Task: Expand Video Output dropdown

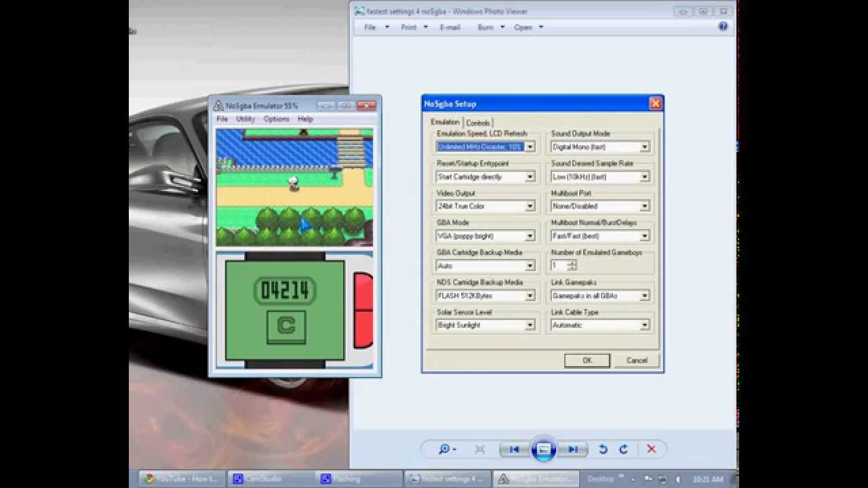Action: [x=530, y=206]
